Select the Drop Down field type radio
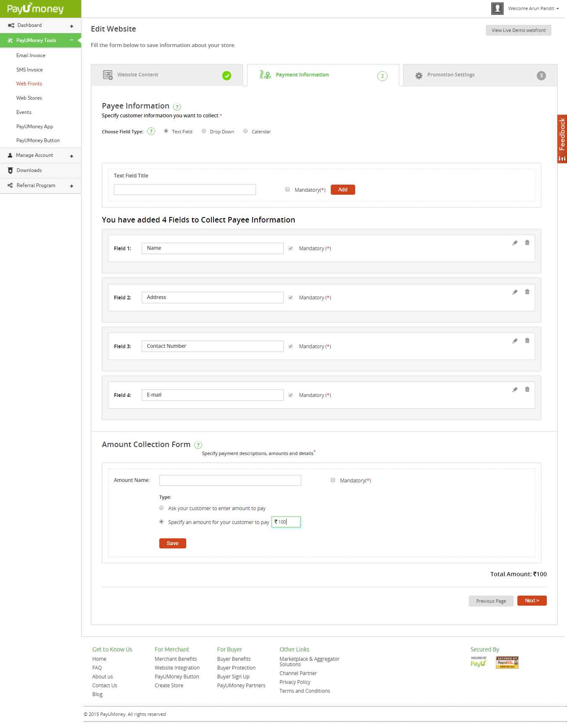This screenshot has height=728, width=567. pyautogui.click(x=204, y=131)
